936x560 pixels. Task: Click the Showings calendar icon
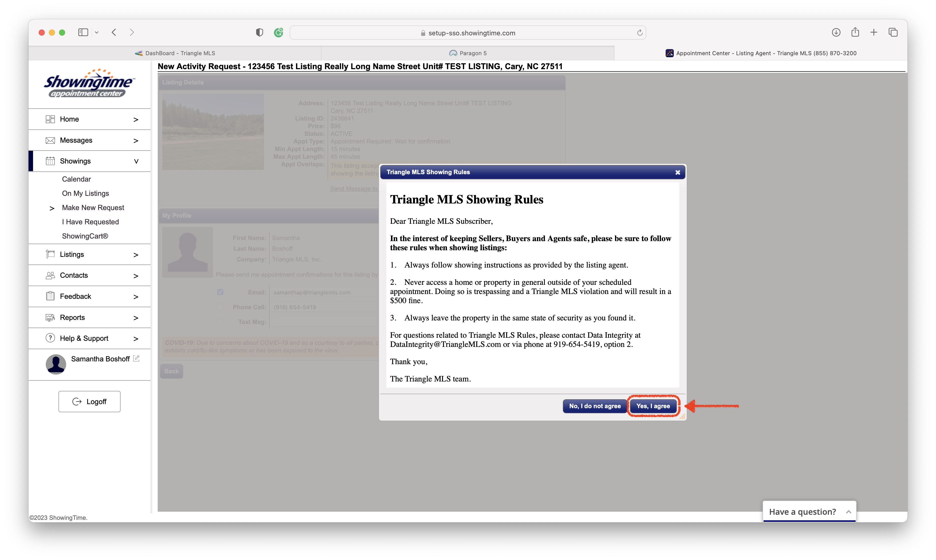tap(50, 161)
